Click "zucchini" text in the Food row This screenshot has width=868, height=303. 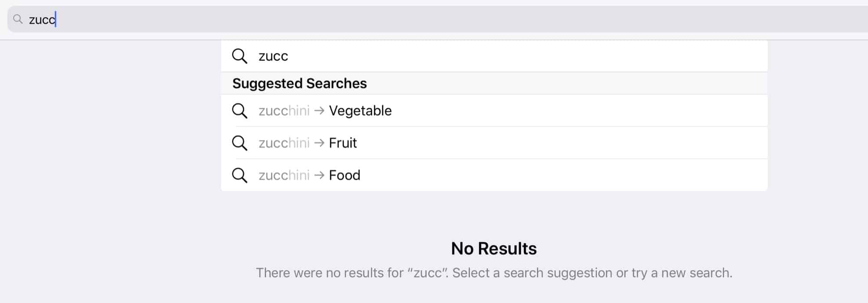[284, 175]
